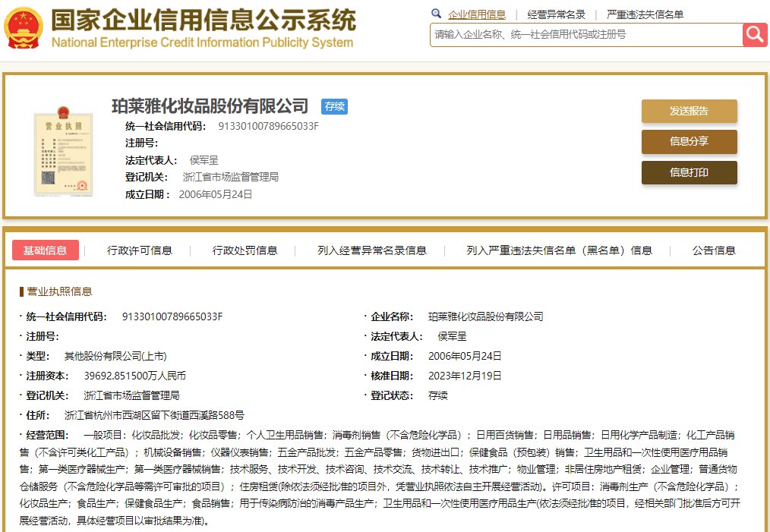
Task: Click the national emblem logo
Action: coord(23,27)
